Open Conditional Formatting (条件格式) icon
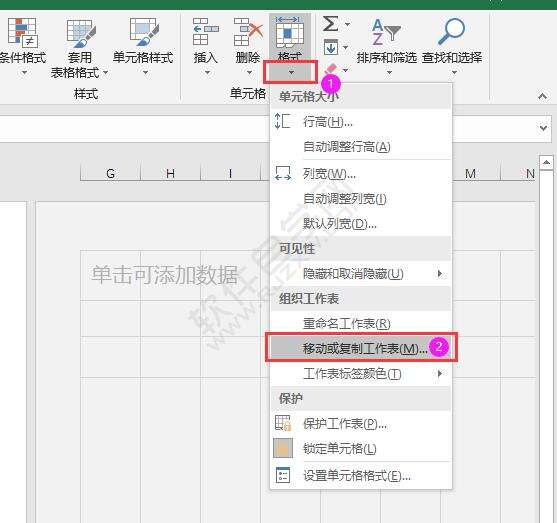 tap(23, 33)
